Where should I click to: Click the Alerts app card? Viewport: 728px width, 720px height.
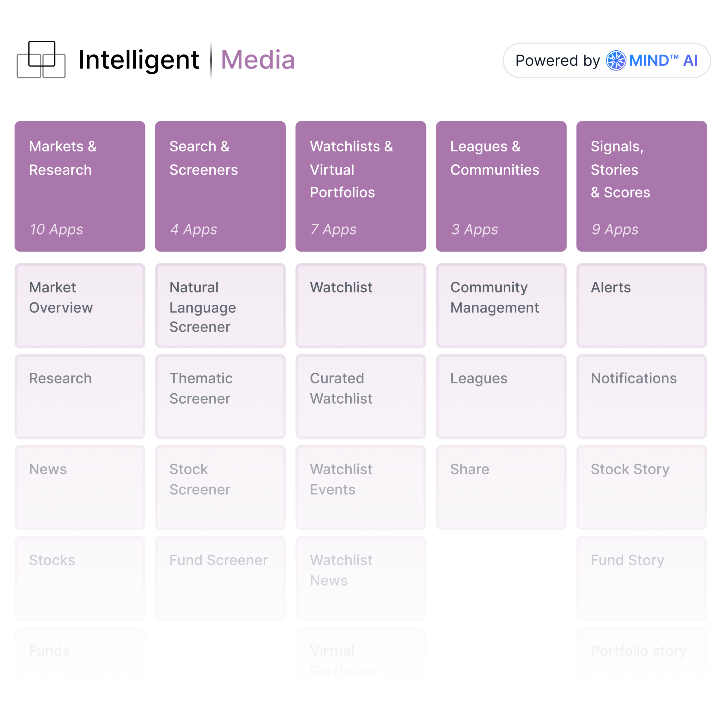641,305
